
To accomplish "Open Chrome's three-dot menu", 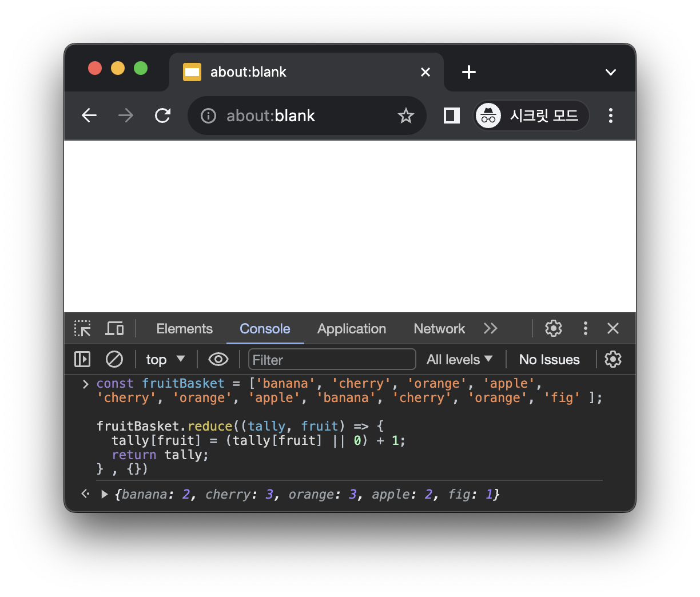I will [x=611, y=116].
